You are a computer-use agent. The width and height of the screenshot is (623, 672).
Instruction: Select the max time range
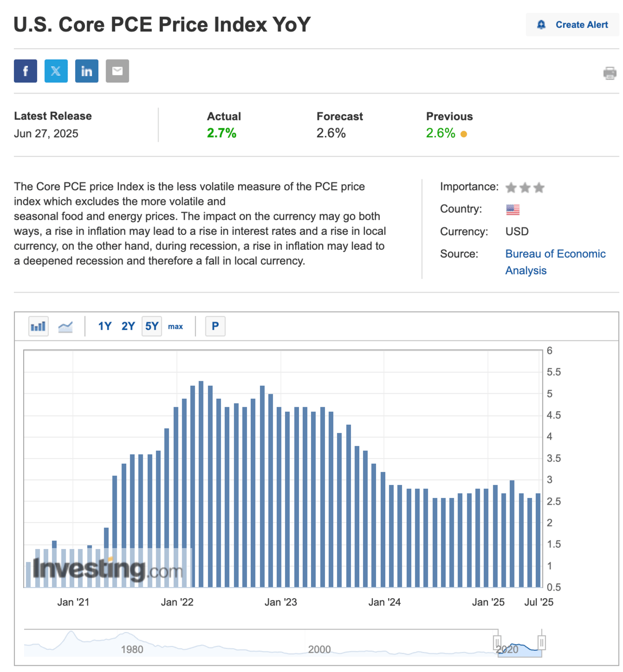coord(175,326)
